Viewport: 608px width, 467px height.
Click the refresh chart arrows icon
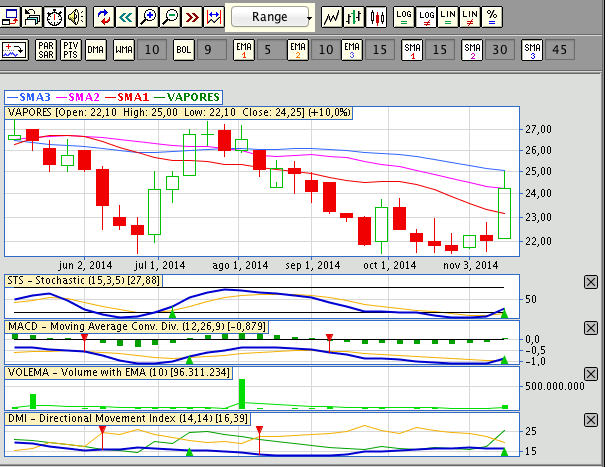coord(104,17)
